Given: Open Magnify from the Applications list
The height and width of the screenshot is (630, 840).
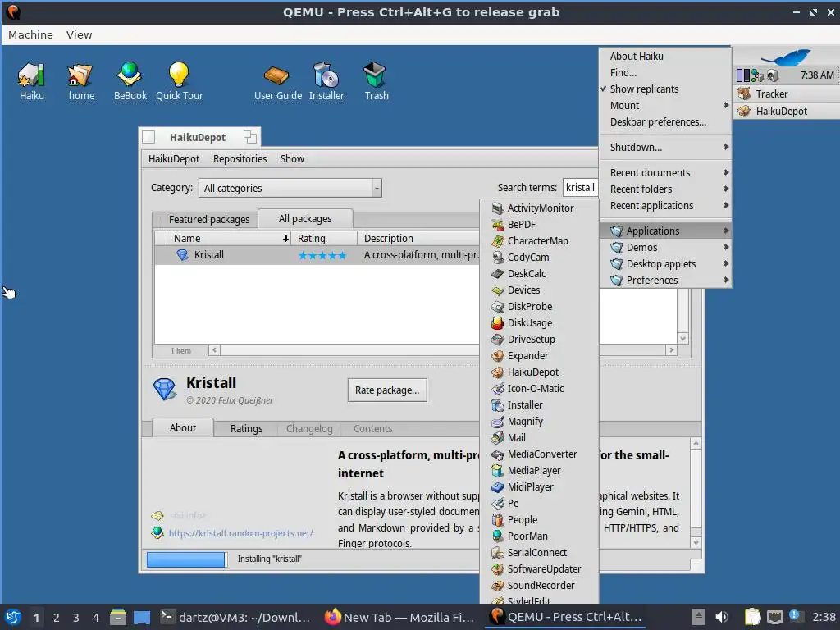Looking at the screenshot, I should coord(539,421).
